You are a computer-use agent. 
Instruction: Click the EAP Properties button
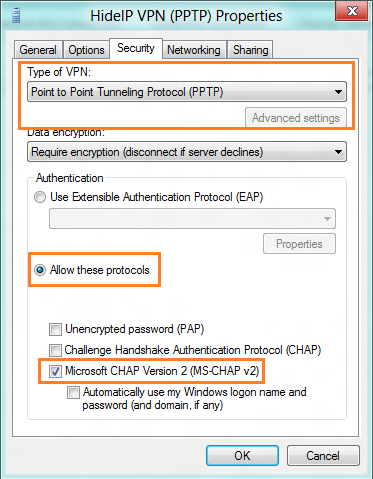tap(299, 244)
